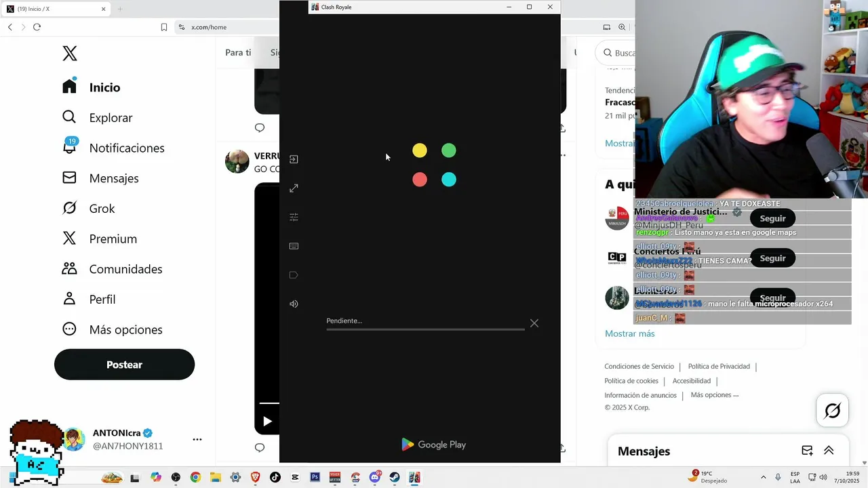868x488 pixels.
Task: Expand footer Más opciones dropdown
Action: coord(715,394)
